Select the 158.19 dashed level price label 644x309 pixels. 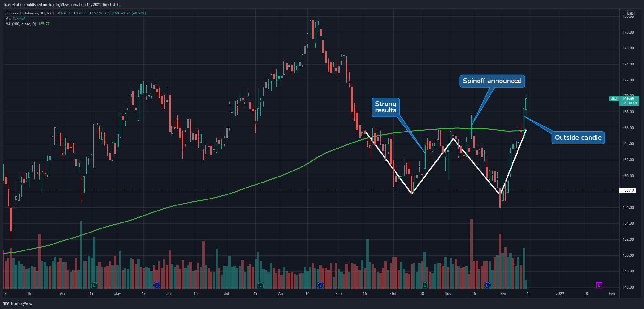627,190
